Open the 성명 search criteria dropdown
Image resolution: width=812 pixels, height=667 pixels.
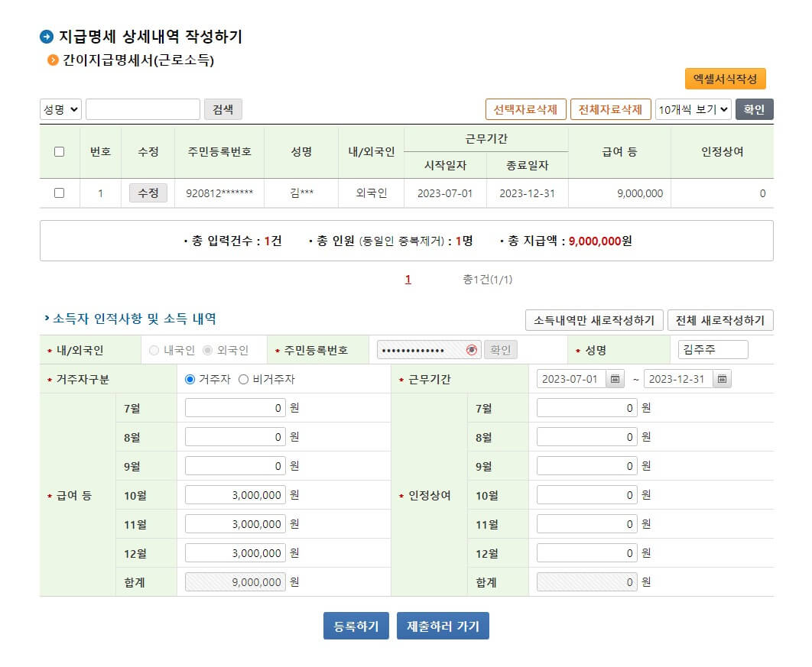(x=58, y=109)
